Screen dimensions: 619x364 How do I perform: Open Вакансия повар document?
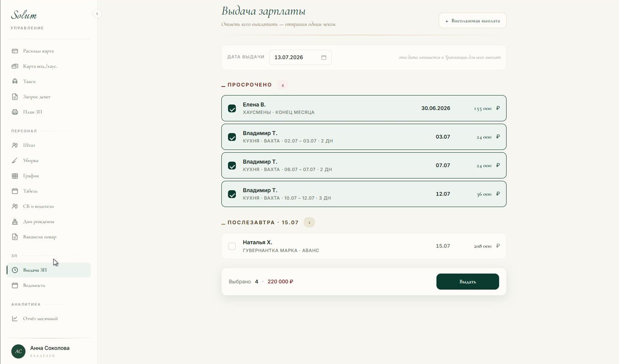[48, 237]
